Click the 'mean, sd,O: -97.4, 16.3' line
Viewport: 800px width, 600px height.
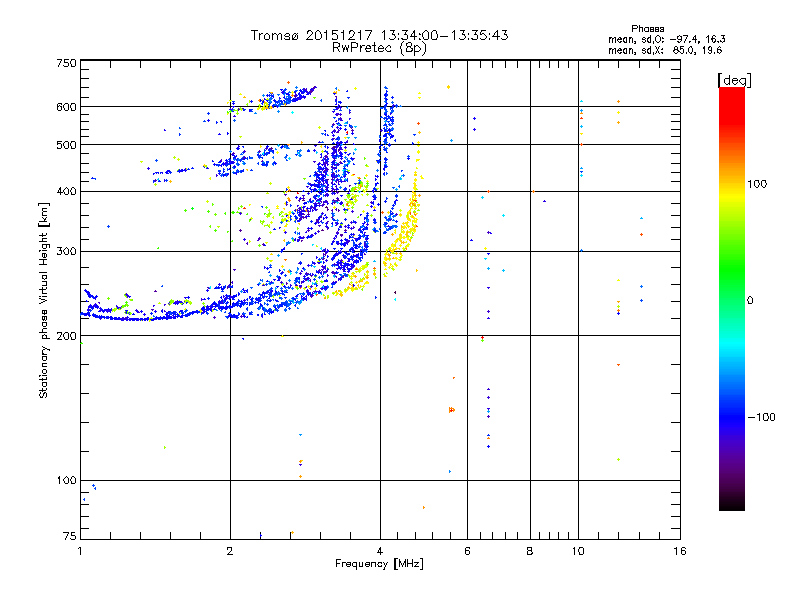pos(666,39)
